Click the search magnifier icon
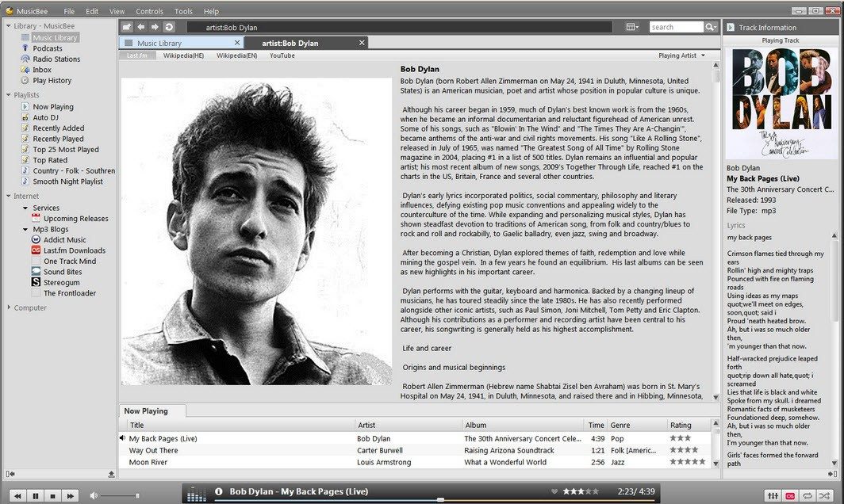Screen dimensions: 844x504 coord(711,27)
